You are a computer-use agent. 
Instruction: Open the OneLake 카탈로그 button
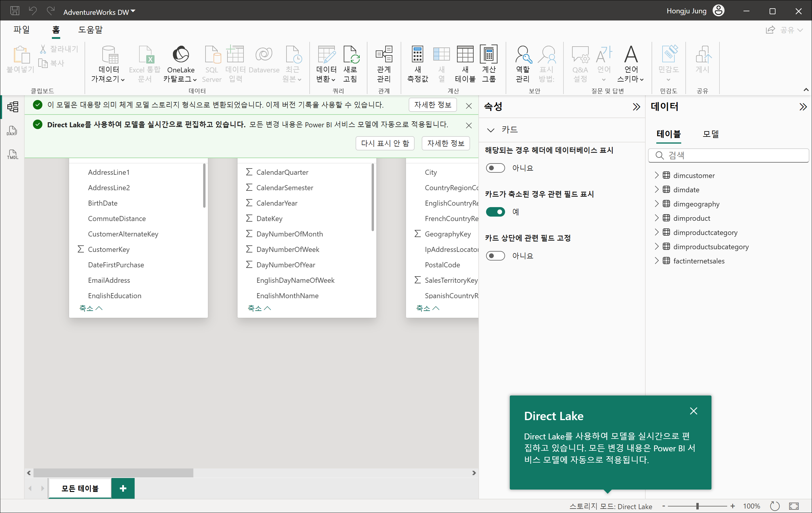click(180, 64)
